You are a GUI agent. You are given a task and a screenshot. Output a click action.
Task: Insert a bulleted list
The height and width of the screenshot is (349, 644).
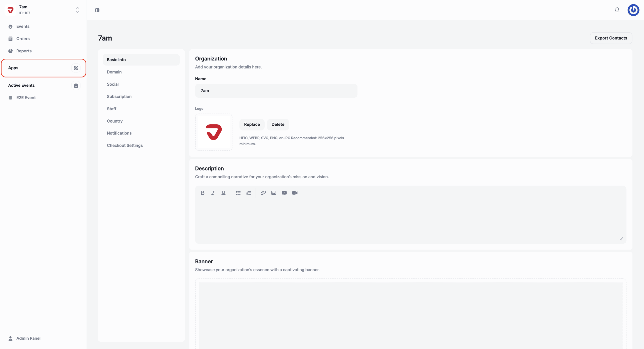238,193
